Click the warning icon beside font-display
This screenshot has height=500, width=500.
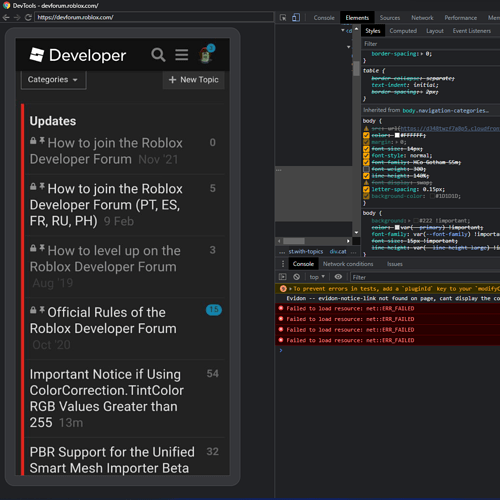pyautogui.click(x=366, y=182)
